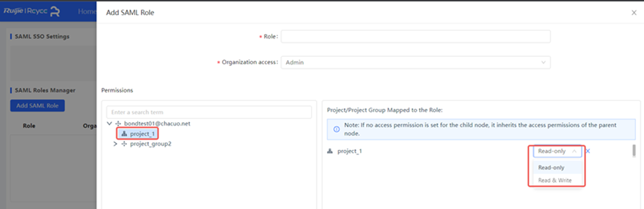
Task: Click the permissions search term field
Action: click(209, 112)
